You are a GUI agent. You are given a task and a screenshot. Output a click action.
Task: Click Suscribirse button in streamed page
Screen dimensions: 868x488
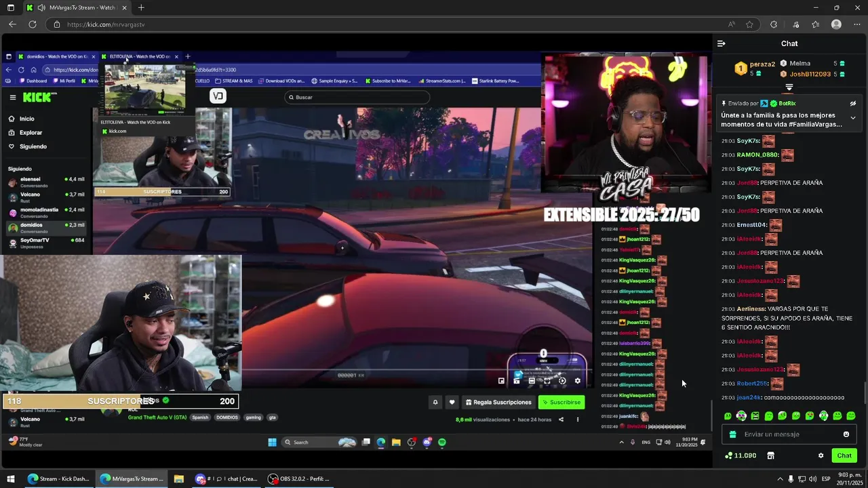[561, 402]
